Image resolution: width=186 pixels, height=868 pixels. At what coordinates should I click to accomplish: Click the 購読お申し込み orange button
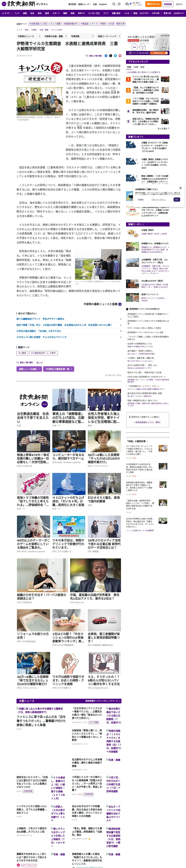coord(153,4)
